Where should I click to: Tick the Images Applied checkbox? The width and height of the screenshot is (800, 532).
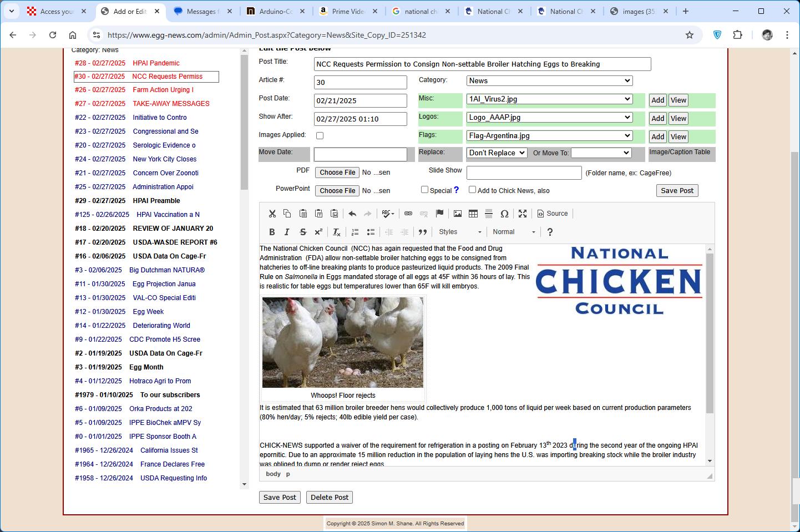coord(320,135)
